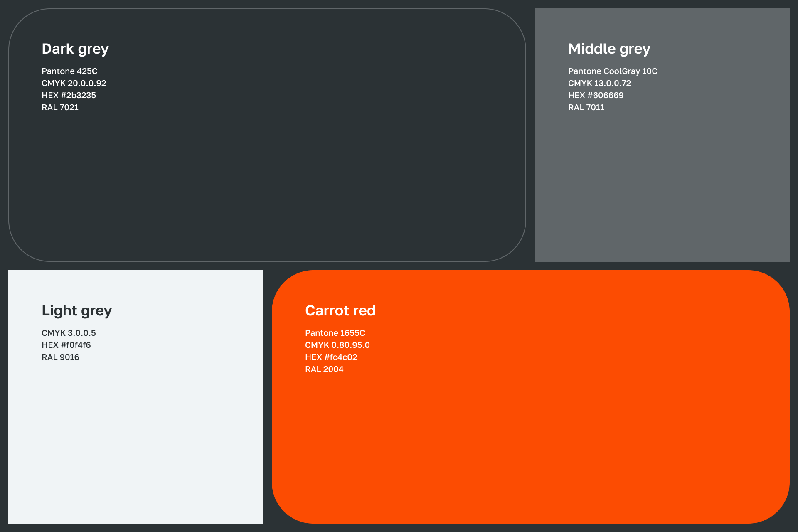Click the Pantone 1655C label
Image resolution: width=798 pixels, height=532 pixels.
(335, 333)
